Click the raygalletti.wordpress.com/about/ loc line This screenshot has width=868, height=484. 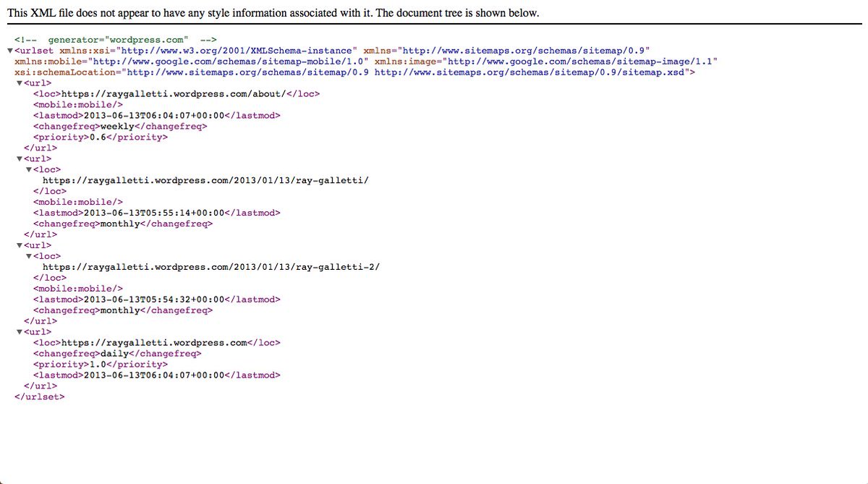176,94
